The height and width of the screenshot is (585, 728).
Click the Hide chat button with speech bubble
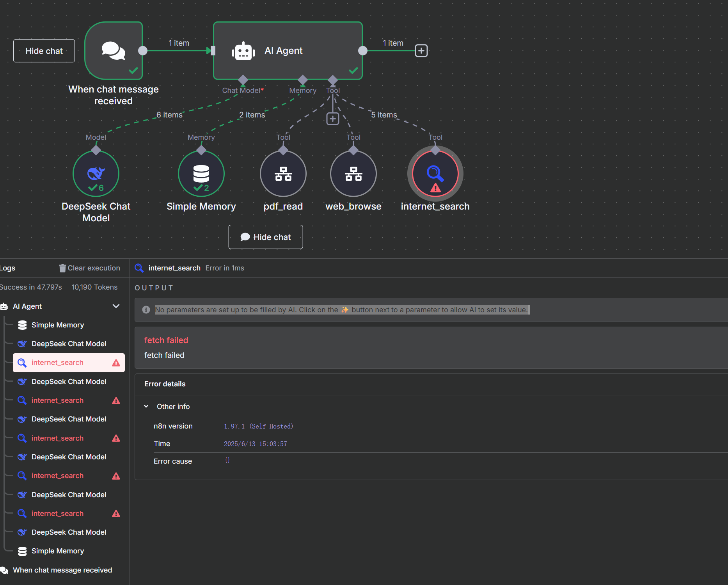coord(266,237)
